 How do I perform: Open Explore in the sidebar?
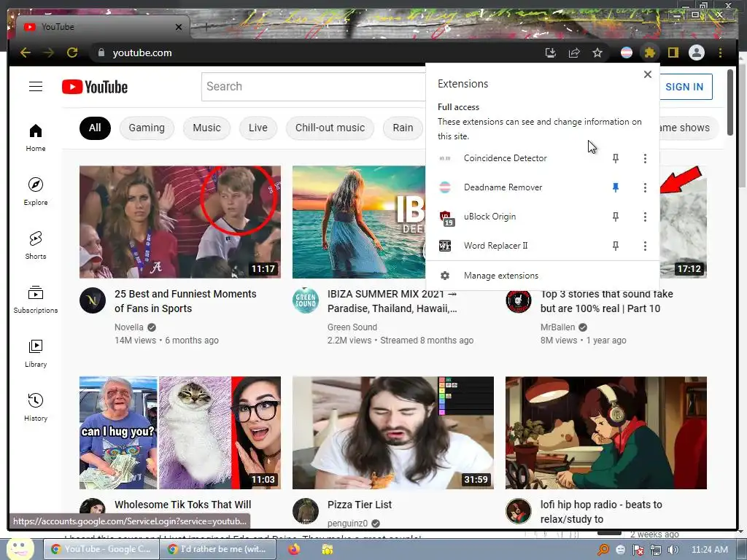coord(36,192)
